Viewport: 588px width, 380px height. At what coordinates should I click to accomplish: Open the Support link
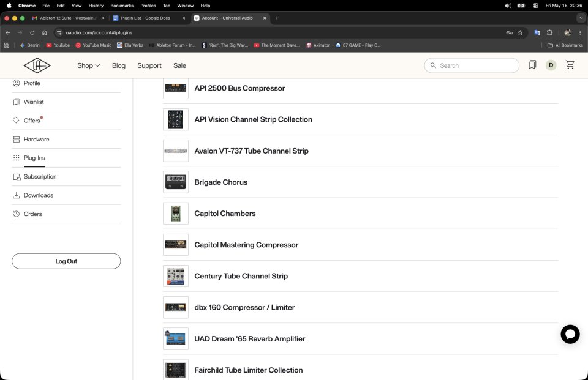pyautogui.click(x=149, y=65)
